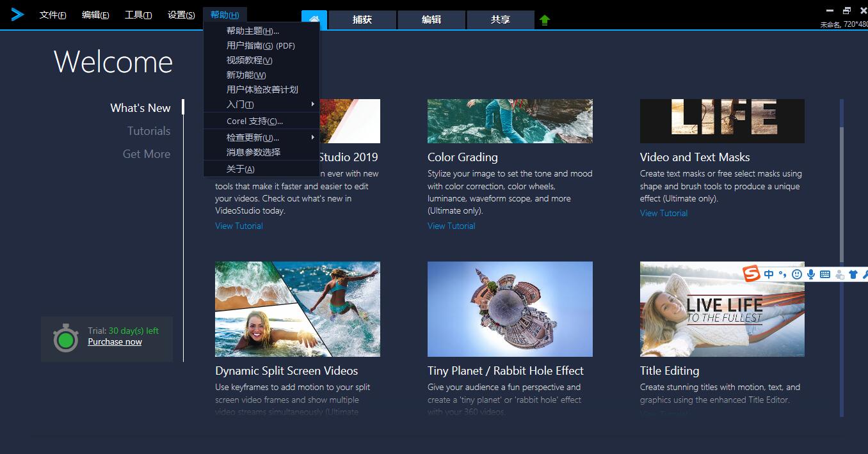This screenshot has width=868, height=454.
Task: Click the Sogou account user icon
Action: (839, 274)
